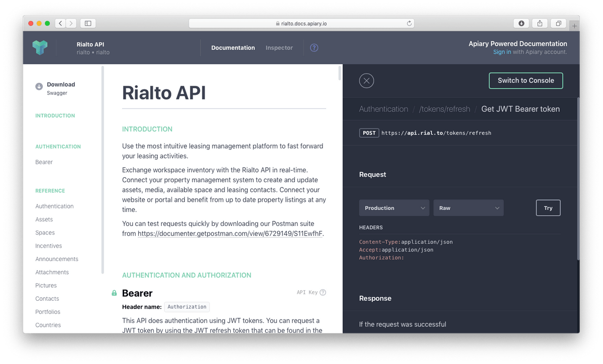Screen dimensions: 603x364
Task: Open Incentives in the sidebar
Action: pyautogui.click(x=49, y=246)
